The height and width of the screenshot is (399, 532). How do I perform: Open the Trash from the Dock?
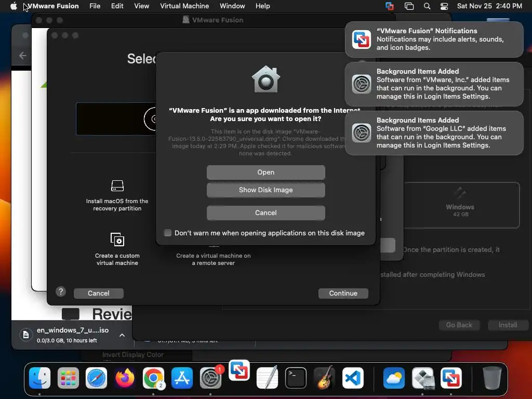click(492, 378)
